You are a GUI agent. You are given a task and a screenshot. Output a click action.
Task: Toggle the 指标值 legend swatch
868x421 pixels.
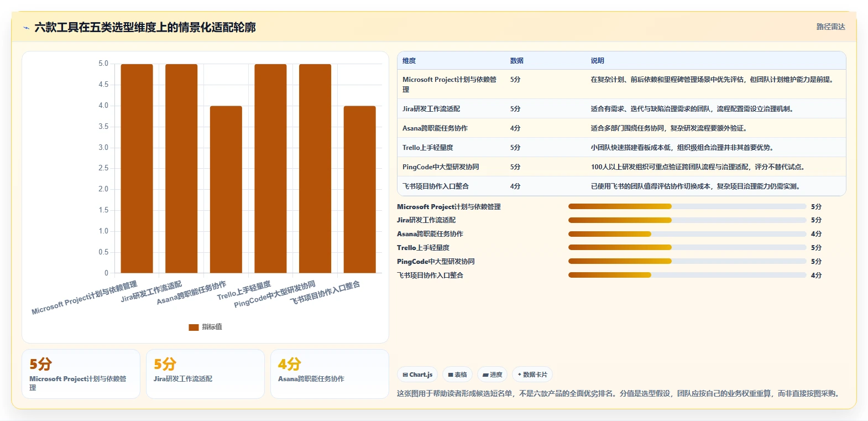pyautogui.click(x=194, y=328)
